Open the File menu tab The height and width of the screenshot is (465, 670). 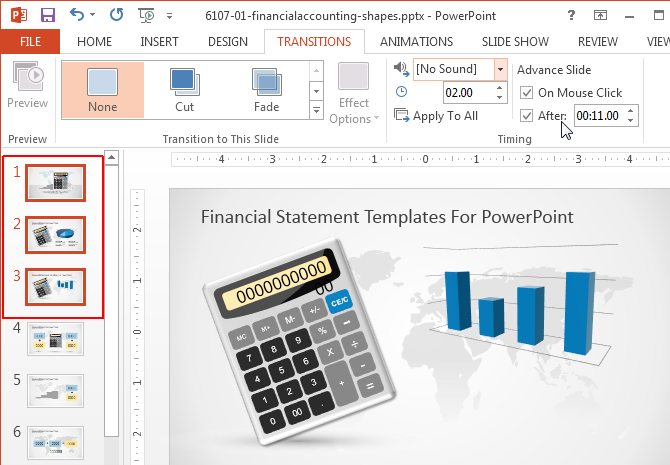30,41
